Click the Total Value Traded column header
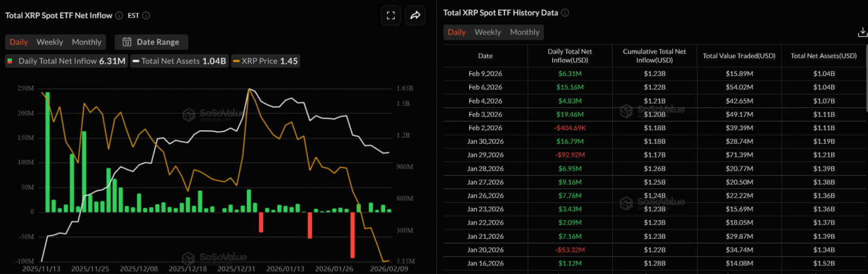 [739, 56]
